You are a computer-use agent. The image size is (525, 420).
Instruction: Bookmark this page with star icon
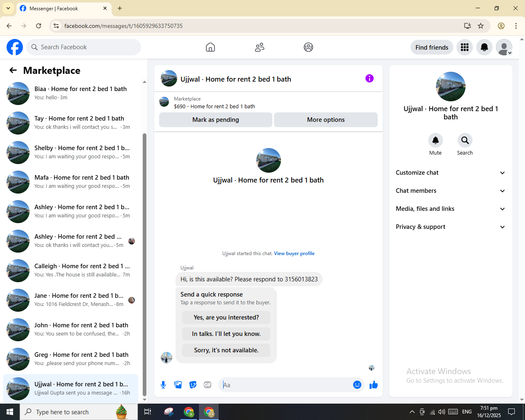click(481, 26)
